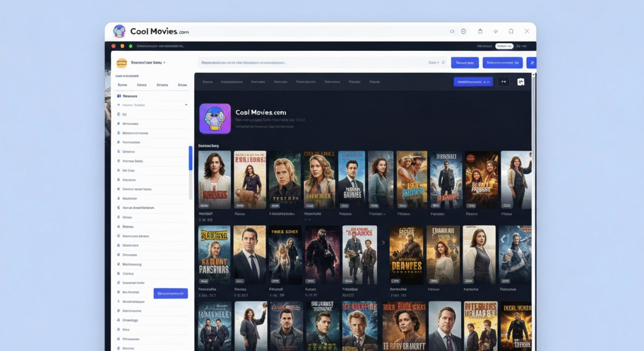Click the leftmost blue sign-up button in the header
This screenshot has width=644, height=351.
(465, 62)
